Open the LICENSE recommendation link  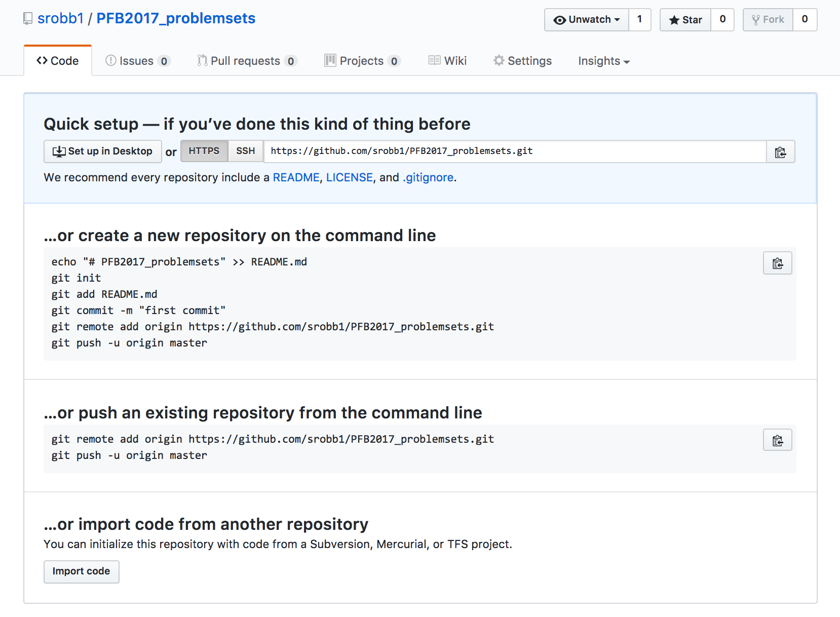point(350,177)
